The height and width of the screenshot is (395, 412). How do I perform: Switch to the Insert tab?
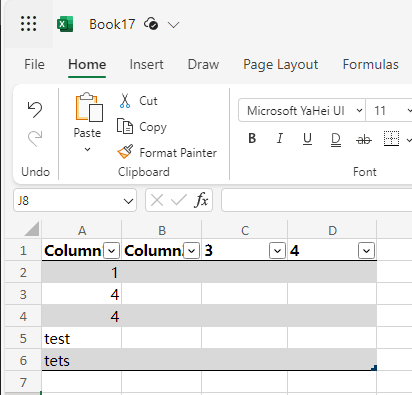point(146,64)
